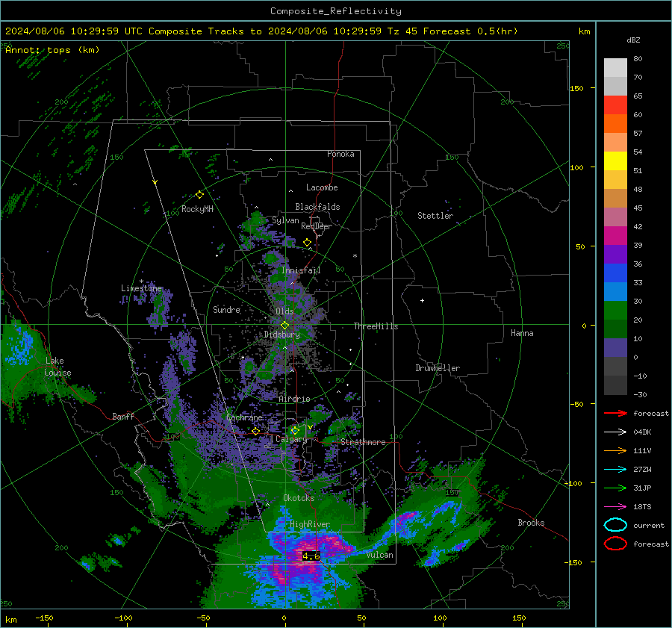
Task: Click the red 'forecast' ellipse legend icon
Action: point(615,544)
